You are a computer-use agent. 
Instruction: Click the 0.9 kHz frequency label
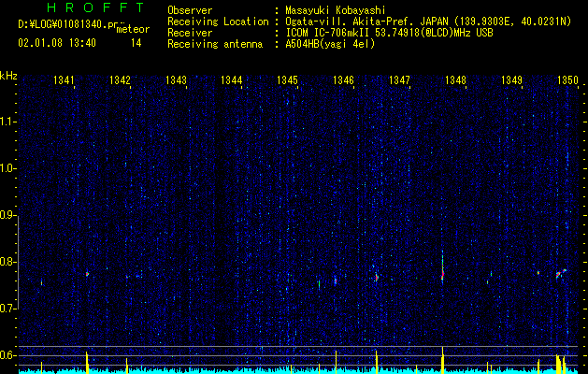click(x=7, y=215)
